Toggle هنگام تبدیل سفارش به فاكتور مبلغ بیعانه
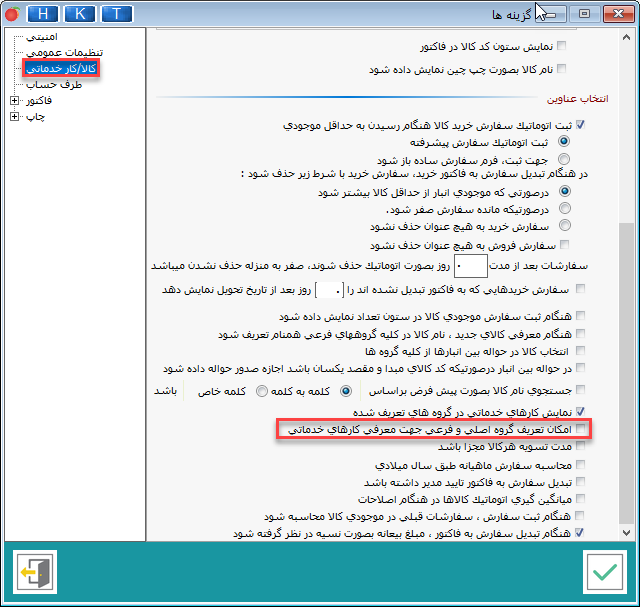The height and width of the screenshot is (607, 640). (580, 533)
